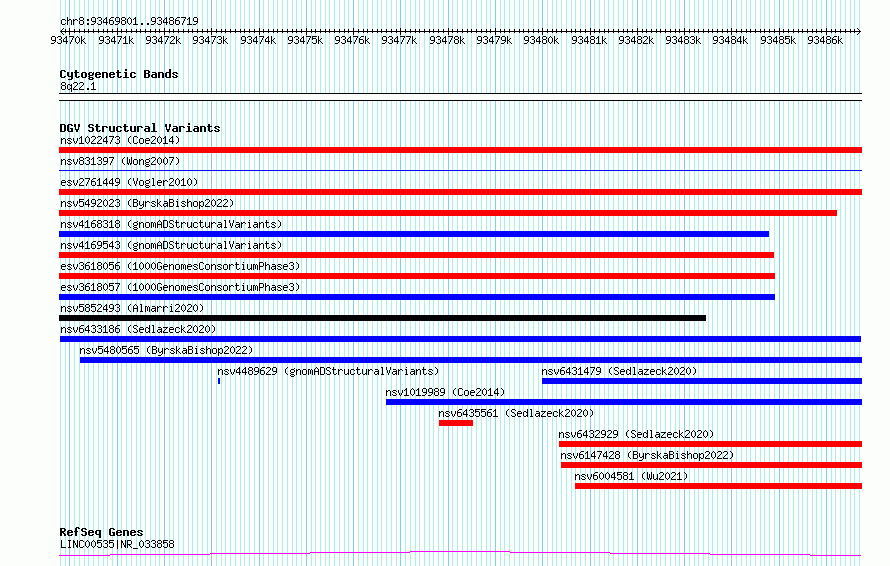Click the nsv1022473 (Coe2014) variant label

(x=120, y=140)
